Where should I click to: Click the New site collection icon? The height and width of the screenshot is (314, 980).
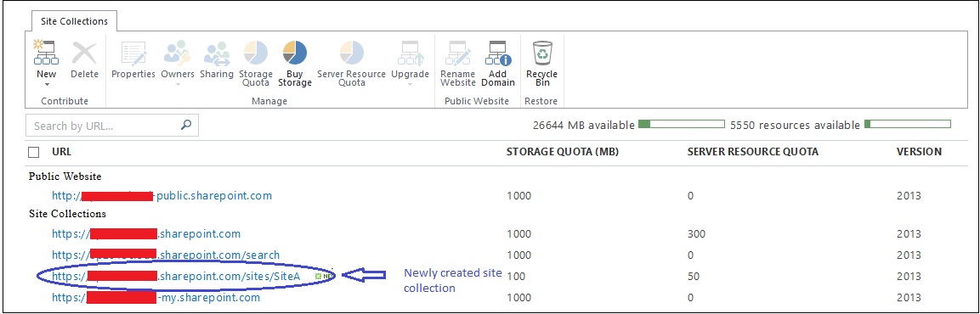46,53
